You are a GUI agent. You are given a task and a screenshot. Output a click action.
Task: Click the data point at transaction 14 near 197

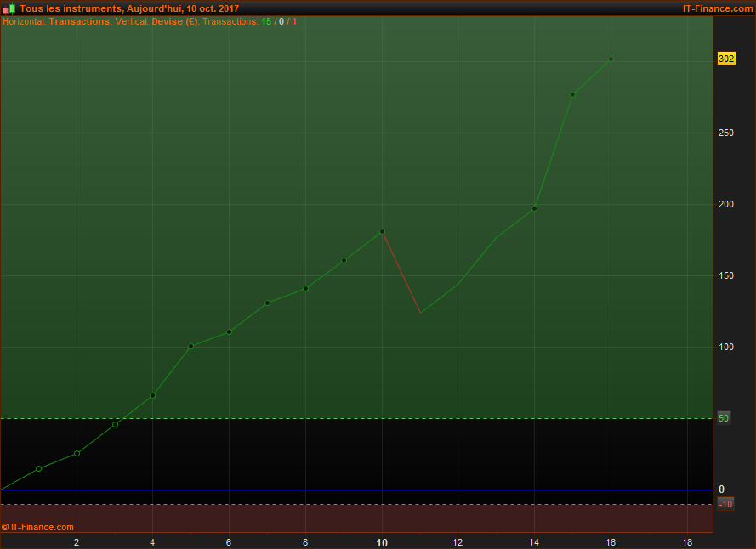(x=534, y=209)
